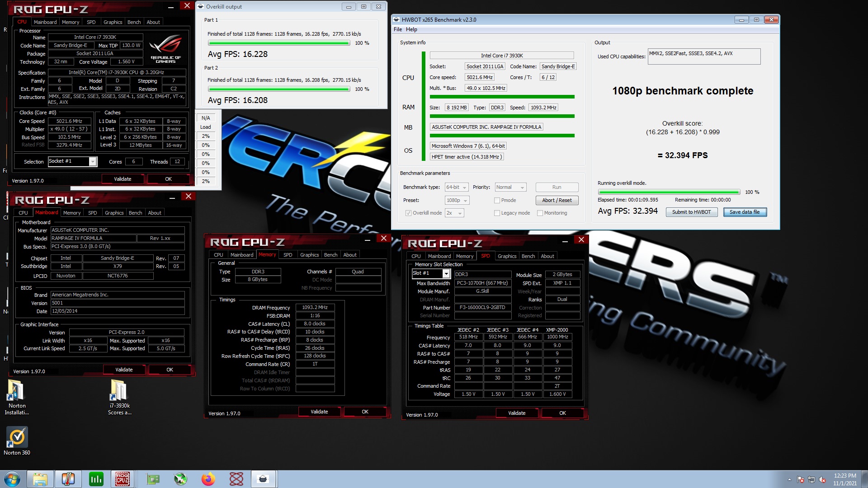Screen dimensions: 868x488
Task: Activate the HWBOT x265 taskbar icon
Action: 263,479
